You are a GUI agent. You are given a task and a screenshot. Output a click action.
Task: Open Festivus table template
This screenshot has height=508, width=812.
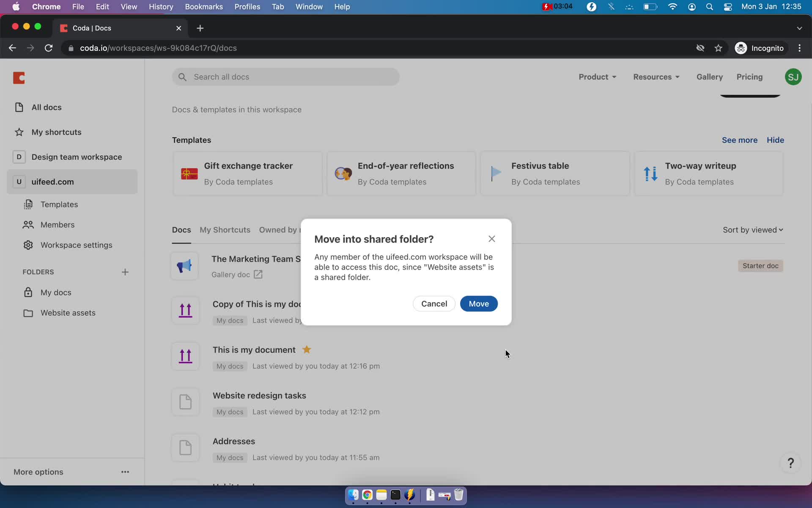555,174
